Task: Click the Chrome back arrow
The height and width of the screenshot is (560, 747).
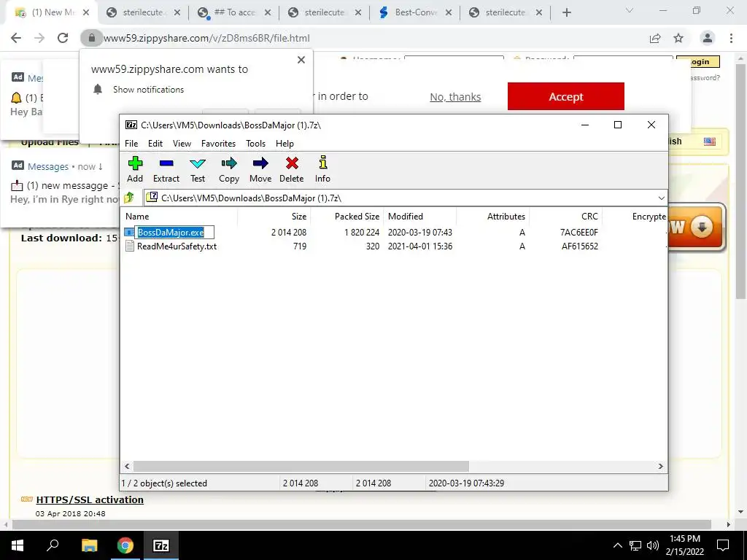Action: 16,38
